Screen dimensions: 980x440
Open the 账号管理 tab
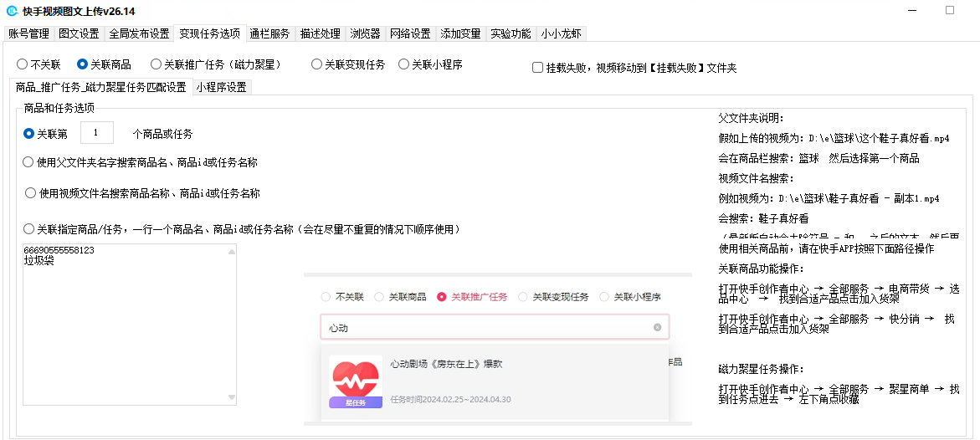28,33
